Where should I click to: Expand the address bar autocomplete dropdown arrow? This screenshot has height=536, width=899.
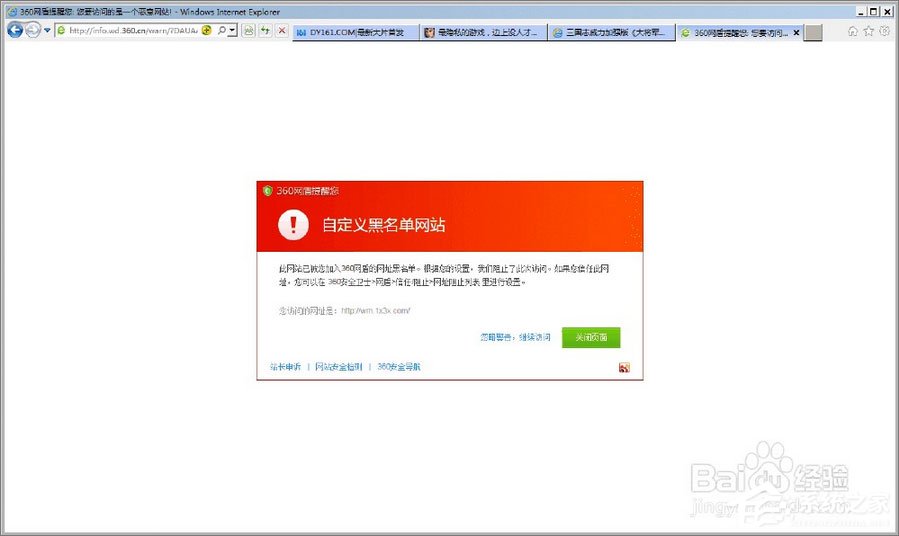(x=232, y=31)
